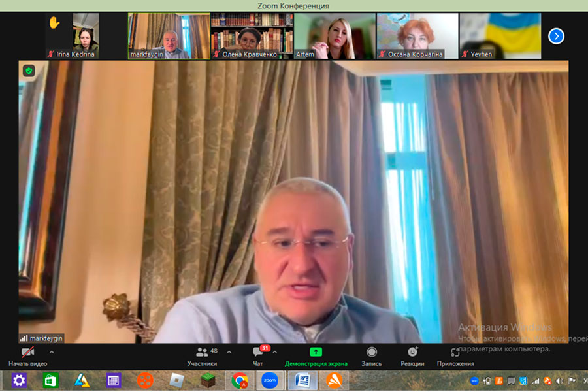This screenshot has height=392, width=588.
Task: Click the green encryption shield icon
Action: tap(29, 71)
